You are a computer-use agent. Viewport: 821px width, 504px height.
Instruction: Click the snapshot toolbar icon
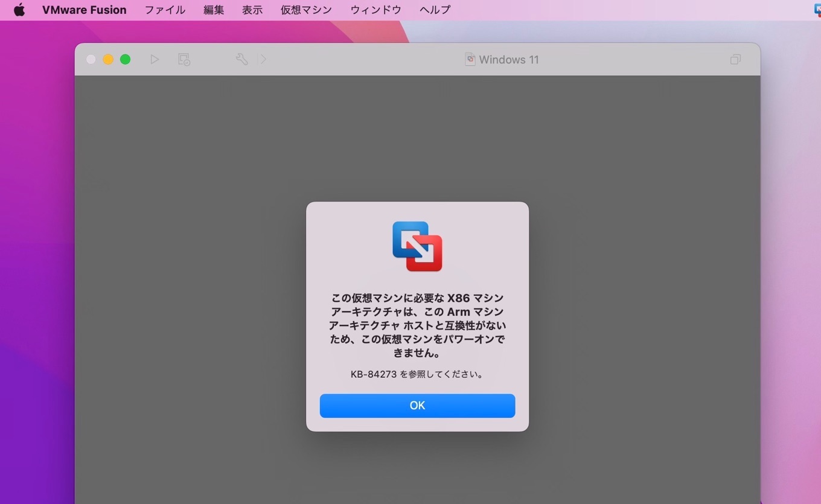point(184,59)
